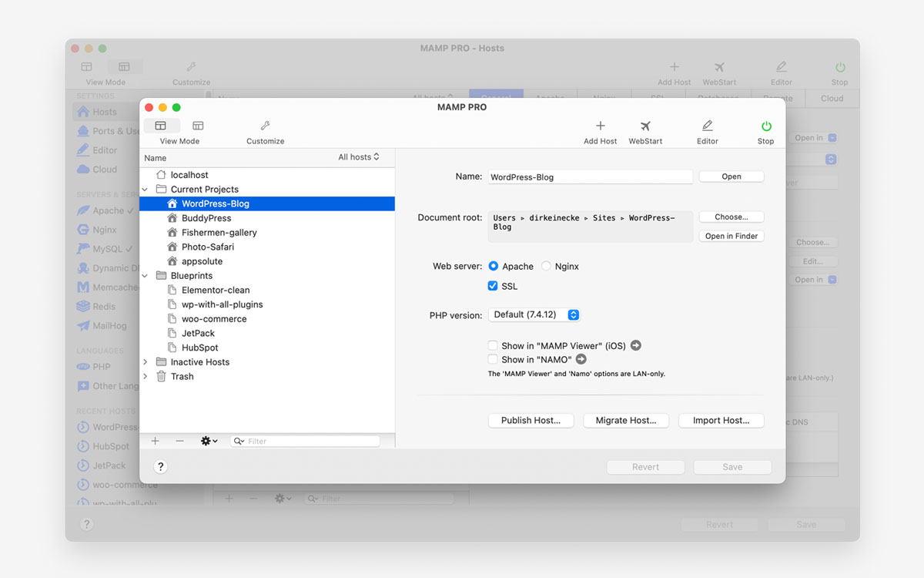Click Add Host icon in background window
The width and height of the screenshot is (924, 578).
(674, 68)
